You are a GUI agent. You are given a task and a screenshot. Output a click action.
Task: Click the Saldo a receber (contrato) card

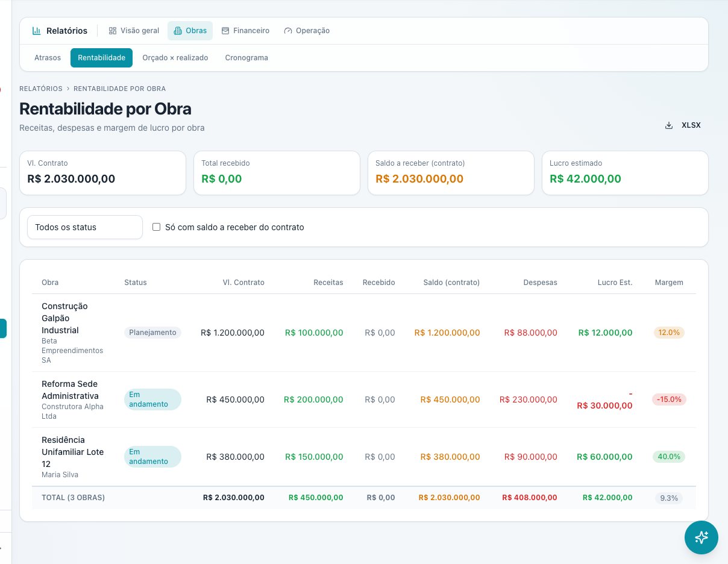coord(451,173)
